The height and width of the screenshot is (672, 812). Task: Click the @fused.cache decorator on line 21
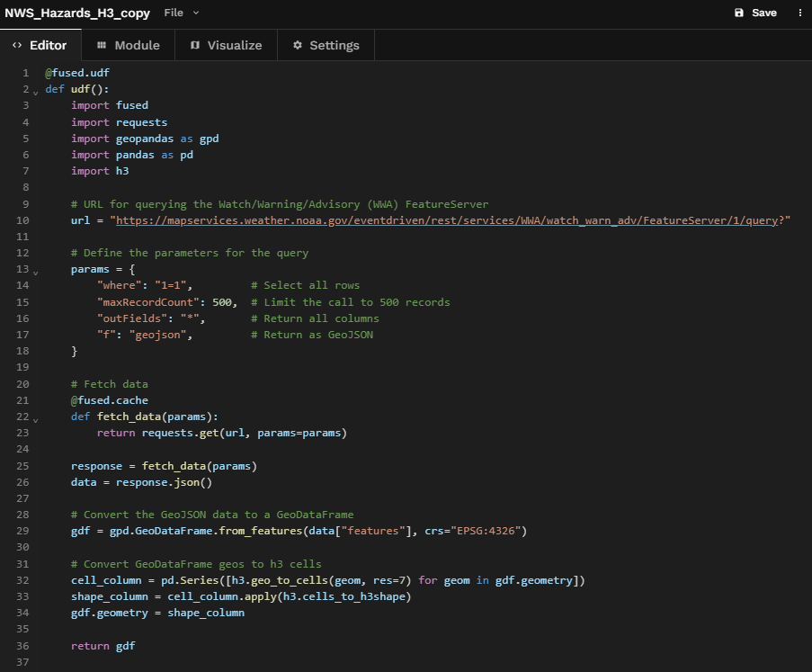coord(110,400)
